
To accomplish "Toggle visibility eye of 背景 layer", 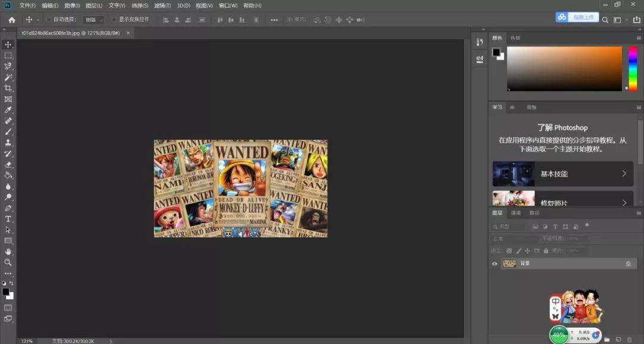I will [x=494, y=264].
